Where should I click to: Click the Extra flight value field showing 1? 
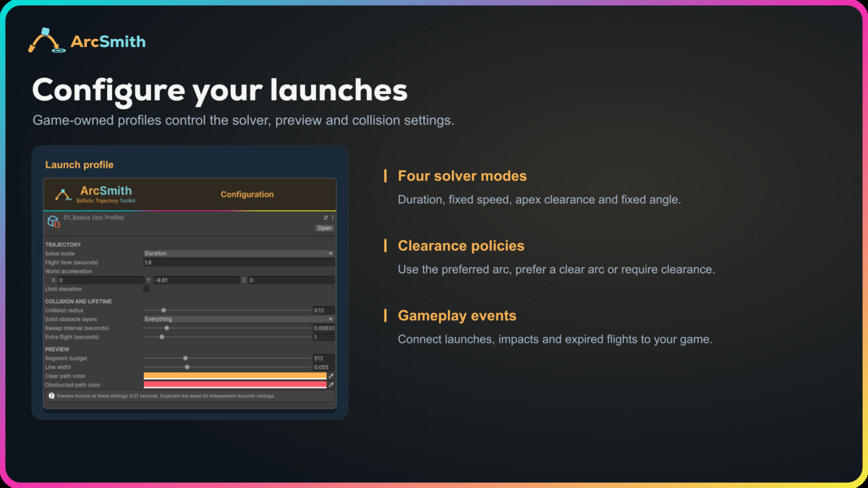pyautogui.click(x=323, y=337)
